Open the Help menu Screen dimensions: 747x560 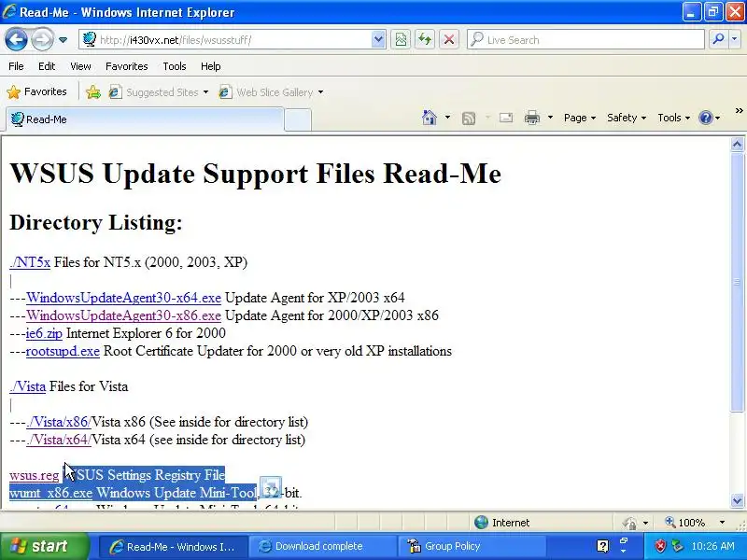coord(211,66)
